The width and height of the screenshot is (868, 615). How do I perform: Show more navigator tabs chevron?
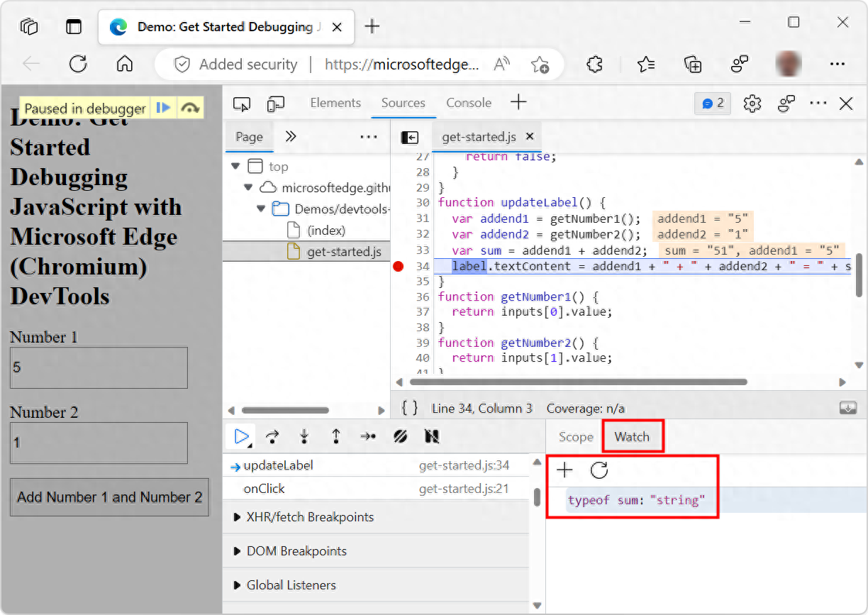coord(290,137)
